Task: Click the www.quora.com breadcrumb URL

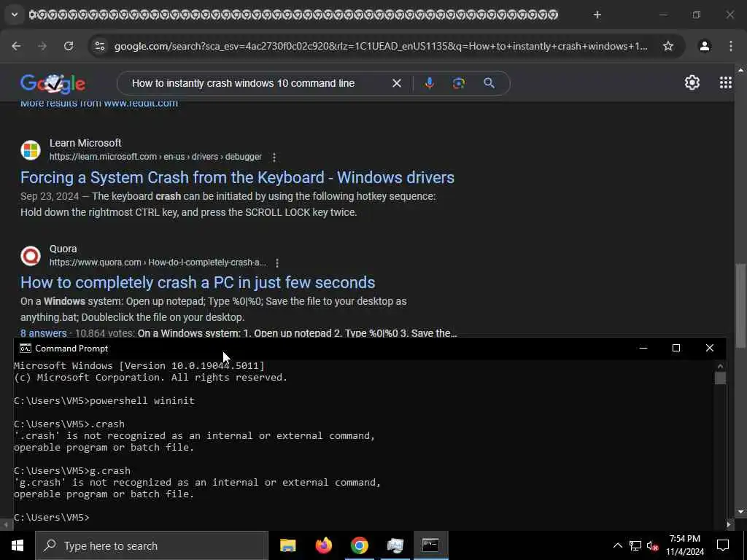Action: pos(158,262)
